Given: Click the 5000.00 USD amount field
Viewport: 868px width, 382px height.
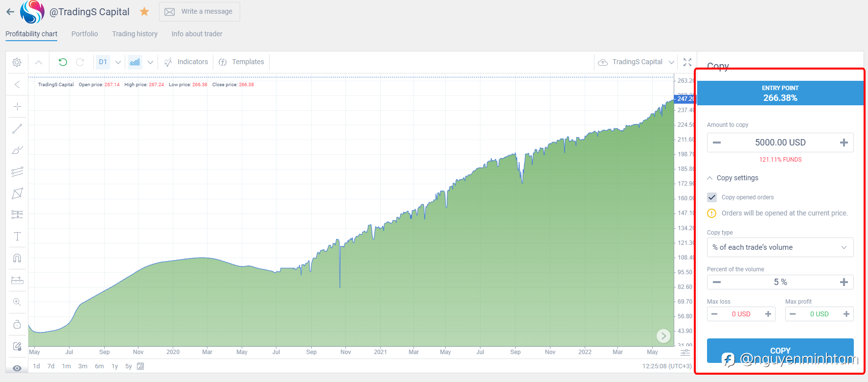Looking at the screenshot, I should point(780,143).
